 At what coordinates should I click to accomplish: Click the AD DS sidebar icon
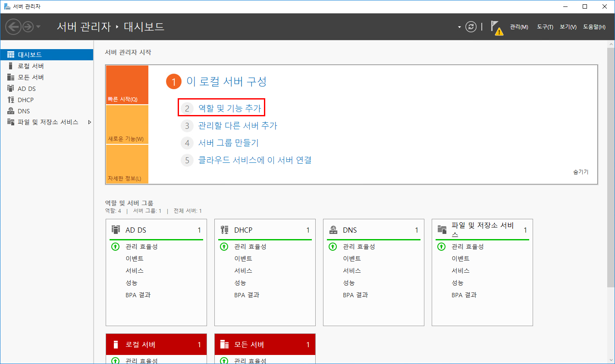[x=11, y=88]
